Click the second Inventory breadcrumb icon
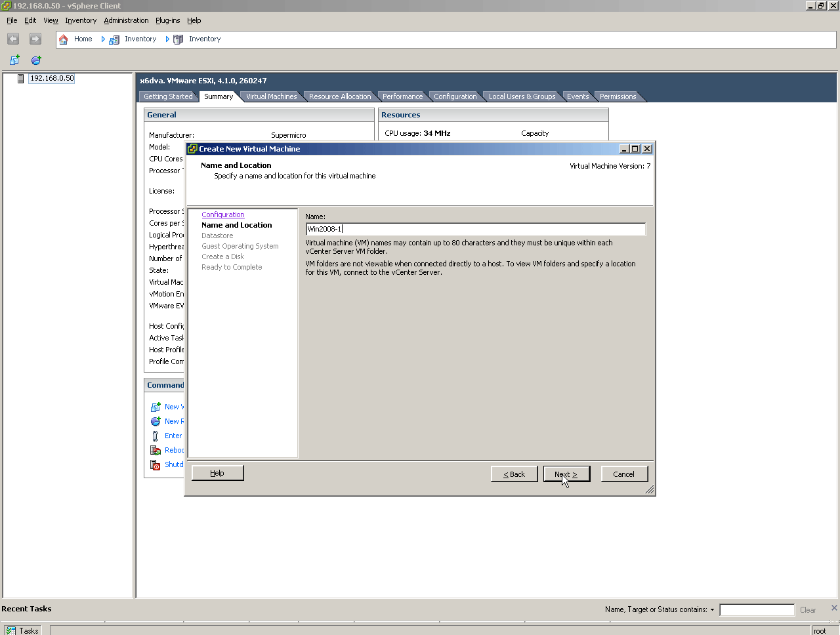The image size is (840, 635). (178, 39)
